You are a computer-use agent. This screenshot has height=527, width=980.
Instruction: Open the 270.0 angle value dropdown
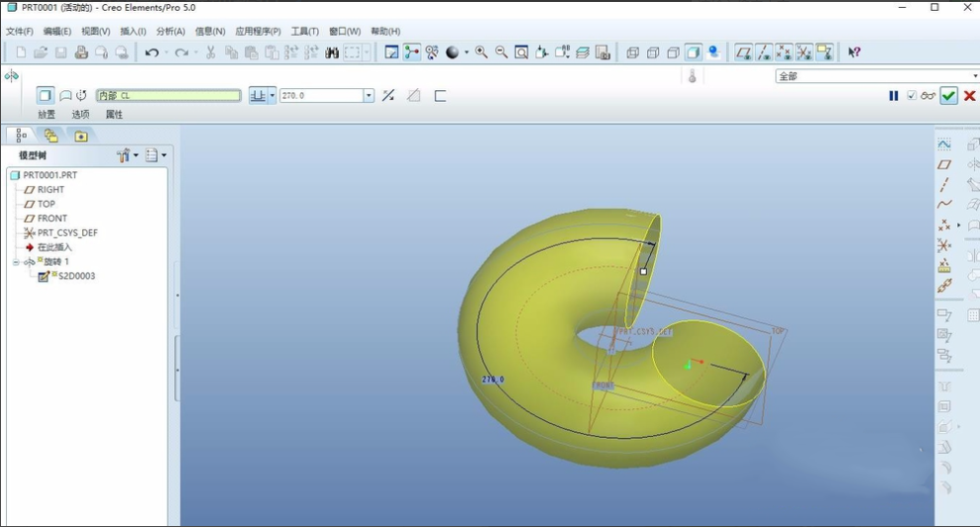click(x=369, y=96)
